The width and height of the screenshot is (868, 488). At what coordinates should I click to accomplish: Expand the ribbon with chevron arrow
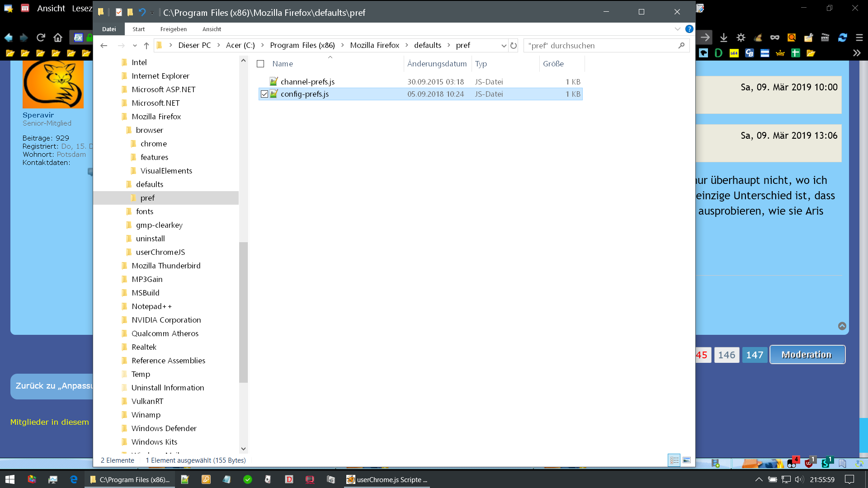pos(677,29)
